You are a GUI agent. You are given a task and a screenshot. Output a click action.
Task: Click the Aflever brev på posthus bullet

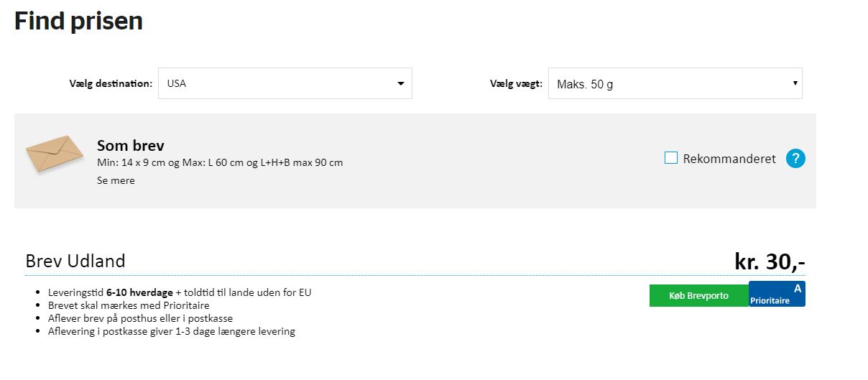pyautogui.click(x=140, y=318)
